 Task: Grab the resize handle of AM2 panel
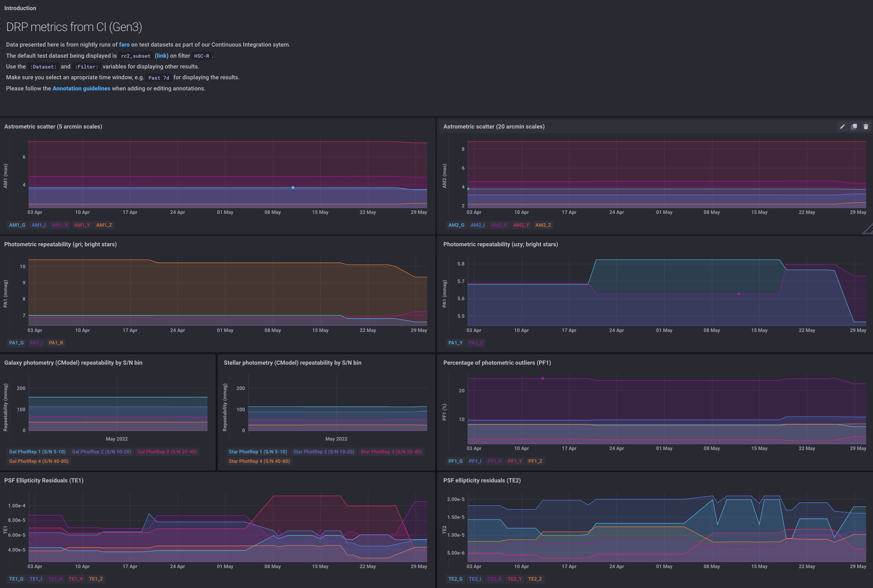coord(868,229)
